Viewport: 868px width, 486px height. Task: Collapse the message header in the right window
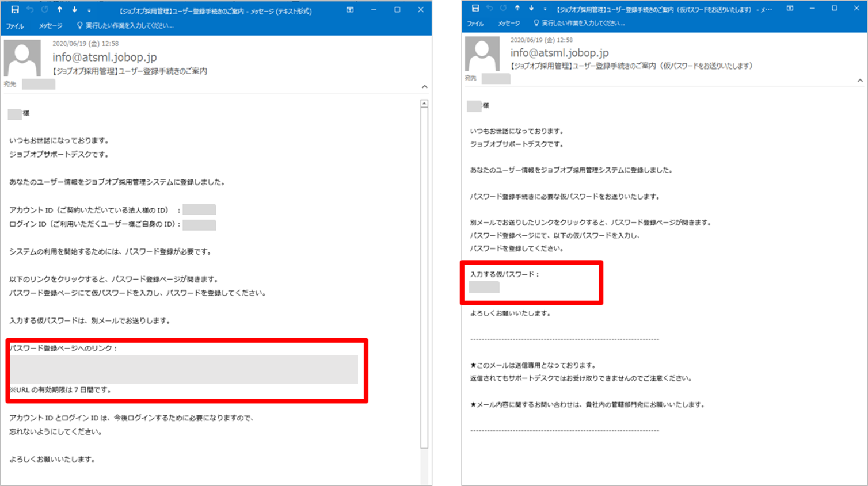point(860,81)
